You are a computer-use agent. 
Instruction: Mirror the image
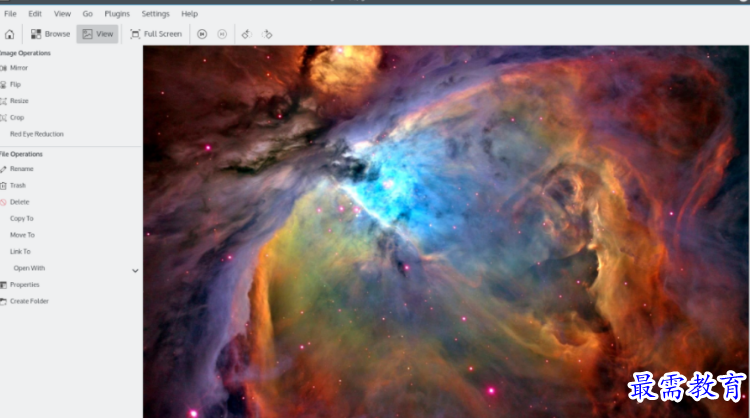coord(18,68)
